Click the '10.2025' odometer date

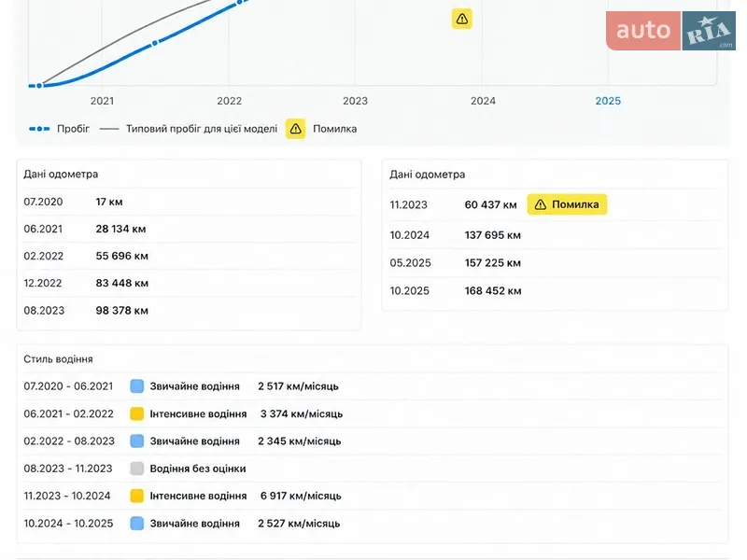[x=409, y=291]
